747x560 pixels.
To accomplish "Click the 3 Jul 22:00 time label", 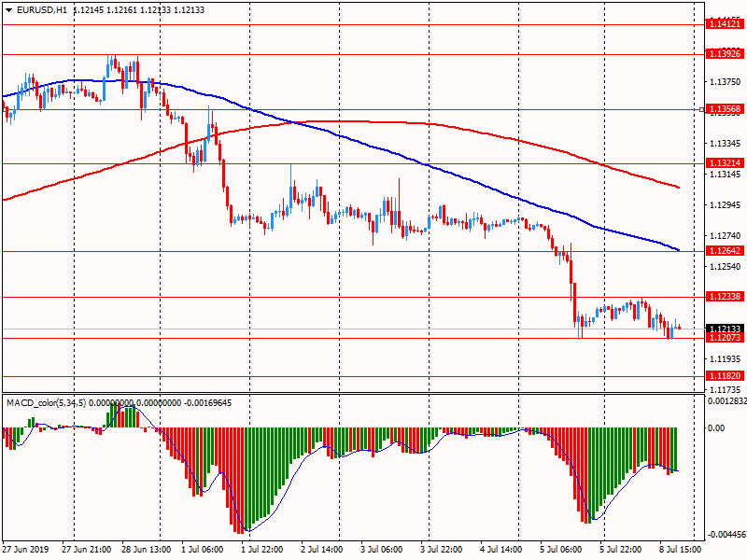I will pyautogui.click(x=441, y=549).
